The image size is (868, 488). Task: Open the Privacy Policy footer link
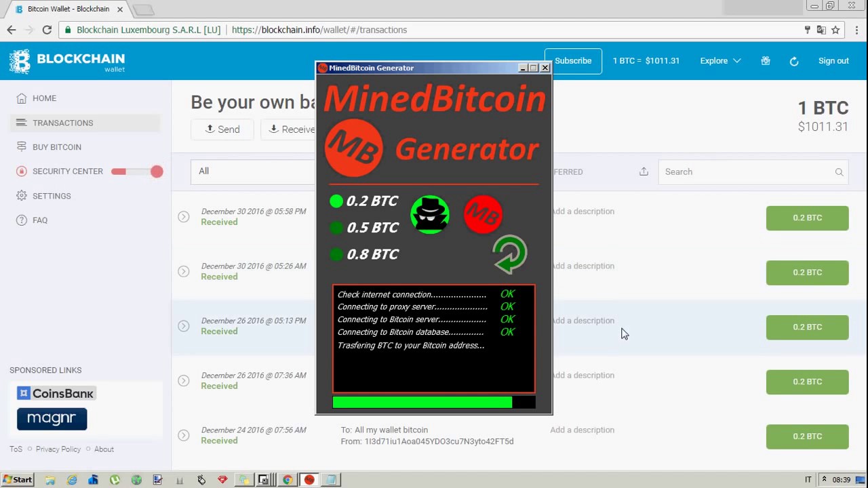(58, 449)
